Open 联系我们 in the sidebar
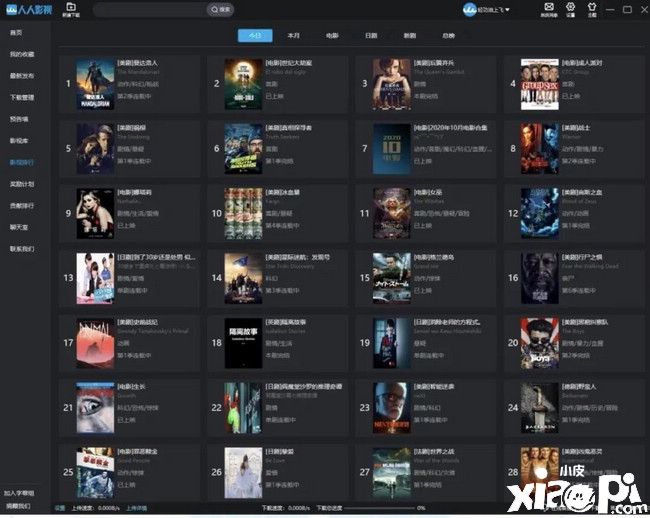This screenshot has width=650, height=518. point(22,249)
